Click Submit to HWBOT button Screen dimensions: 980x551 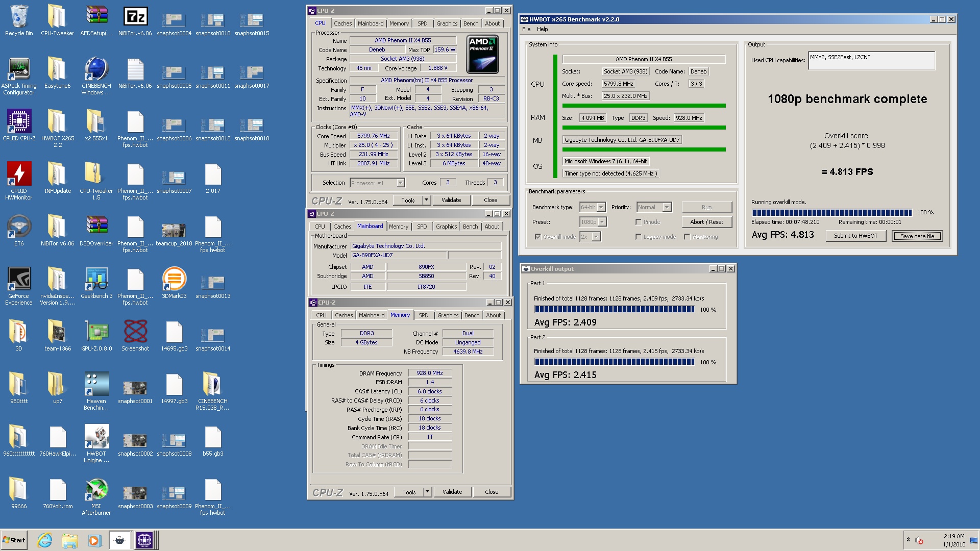(x=856, y=236)
